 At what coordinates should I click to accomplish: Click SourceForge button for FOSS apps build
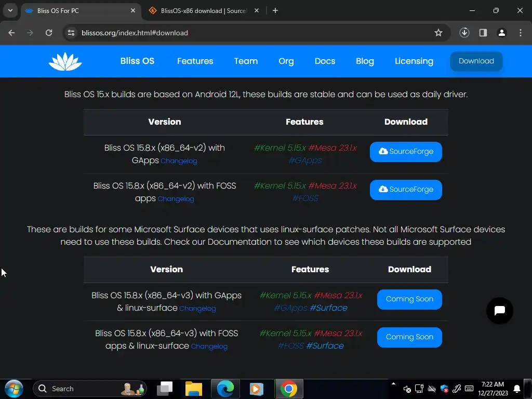(x=406, y=190)
